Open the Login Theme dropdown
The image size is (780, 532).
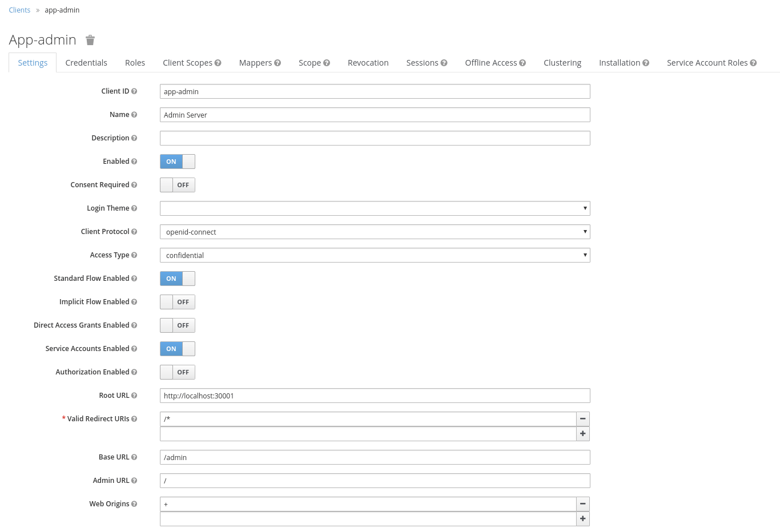(375, 208)
